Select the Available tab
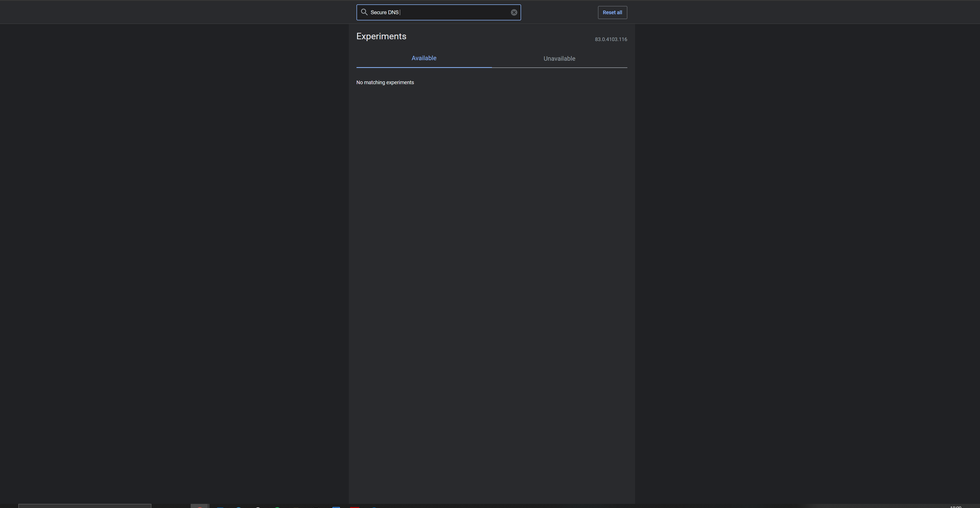Image resolution: width=980 pixels, height=508 pixels. click(424, 58)
